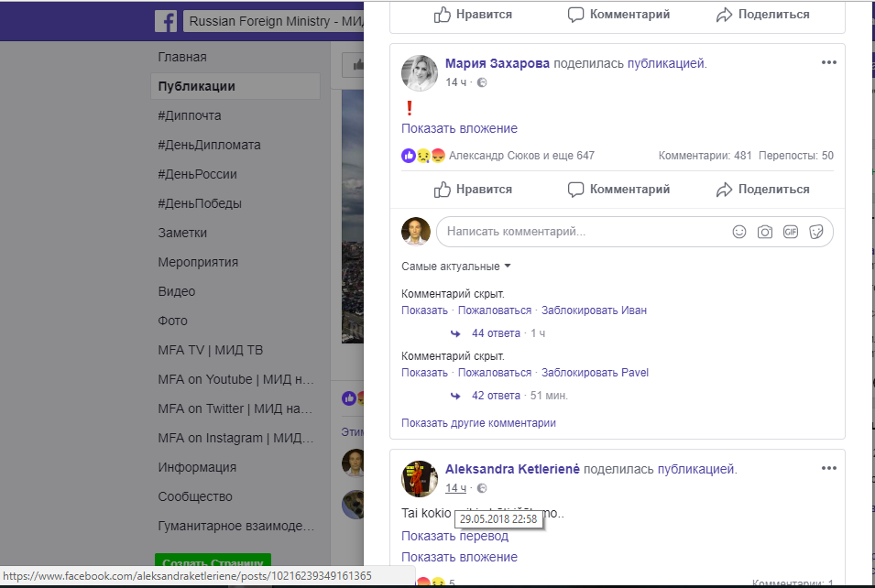Viewport: 875px width, 588px height.
Task: Open Сообщество in the sidebar
Action: tap(195, 496)
